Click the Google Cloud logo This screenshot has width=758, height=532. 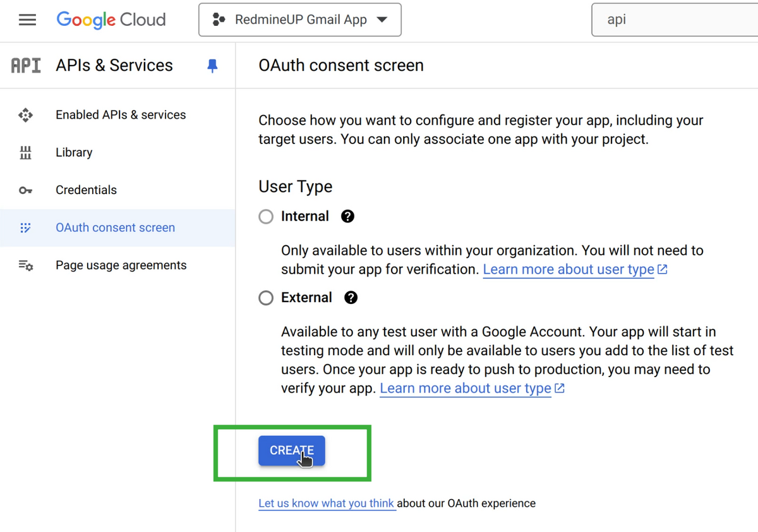pyautogui.click(x=111, y=20)
